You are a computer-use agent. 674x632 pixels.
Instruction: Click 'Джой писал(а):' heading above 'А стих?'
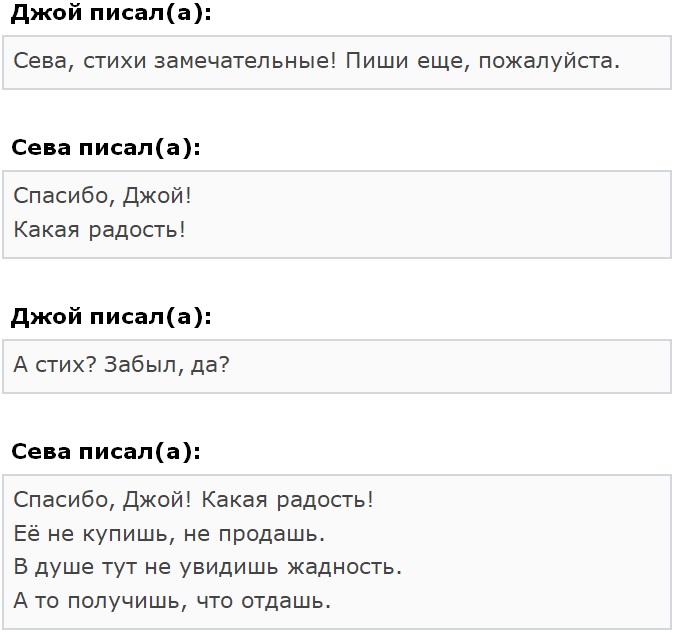coord(111,317)
